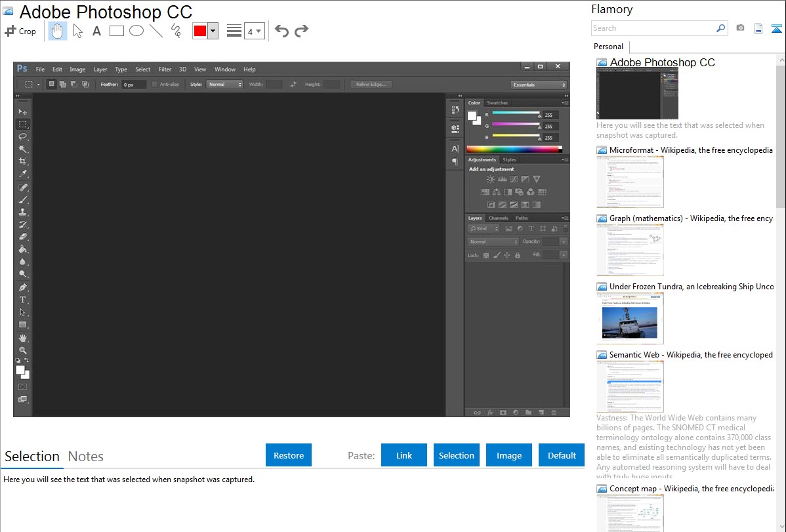Click the Flamory Search input field

click(653, 28)
